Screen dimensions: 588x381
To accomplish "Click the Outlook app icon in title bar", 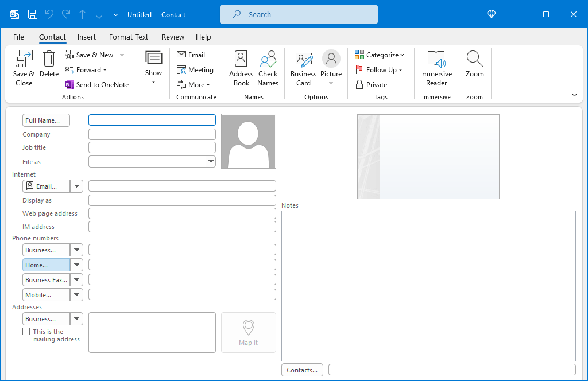I will 14,14.
